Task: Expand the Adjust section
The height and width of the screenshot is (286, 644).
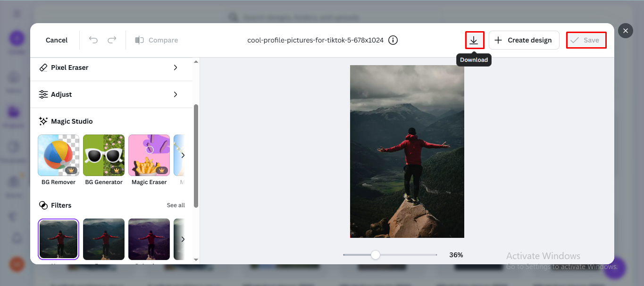Action: [111, 94]
